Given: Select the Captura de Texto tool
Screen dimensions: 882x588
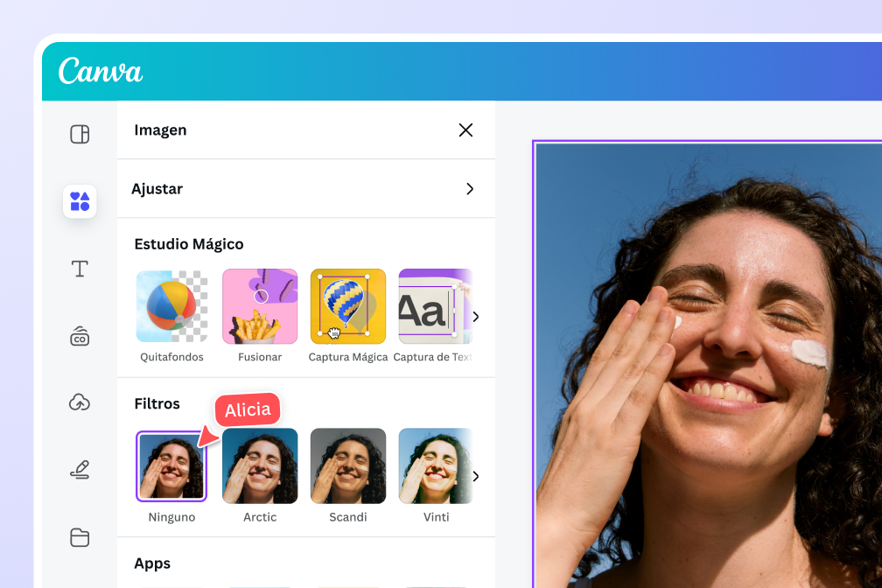Looking at the screenshot, I should (x=435, y=306).
